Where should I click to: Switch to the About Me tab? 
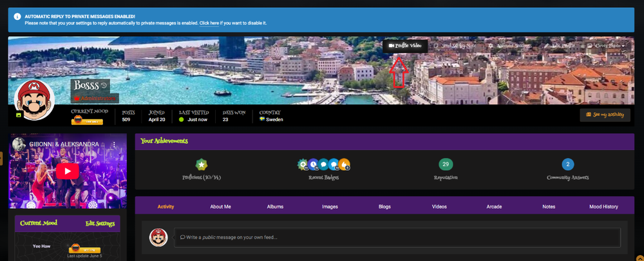220,207
